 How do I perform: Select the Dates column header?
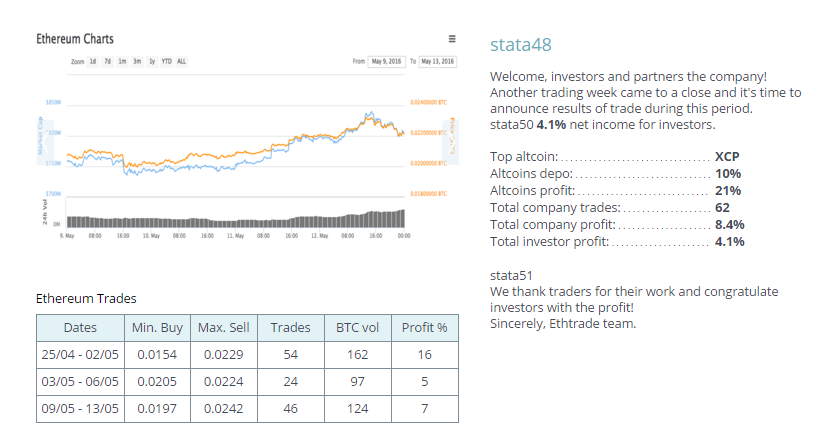click(80, 328)
